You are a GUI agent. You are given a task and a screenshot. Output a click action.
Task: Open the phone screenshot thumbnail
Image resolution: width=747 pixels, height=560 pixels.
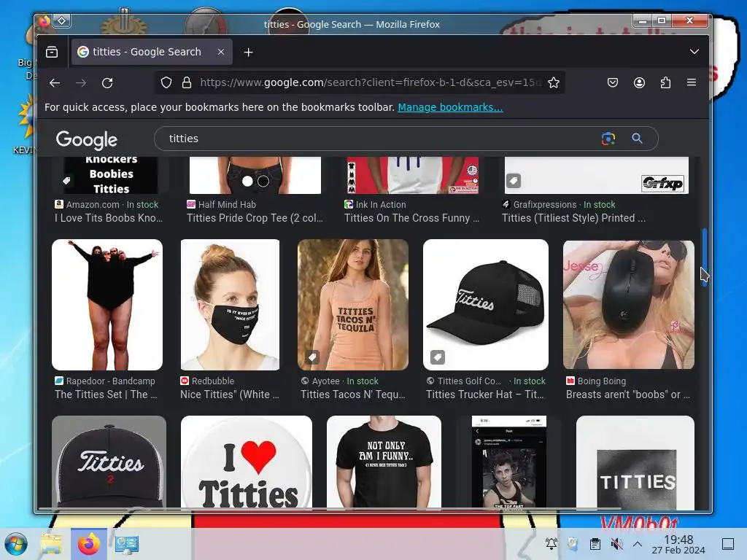point(508,462)
